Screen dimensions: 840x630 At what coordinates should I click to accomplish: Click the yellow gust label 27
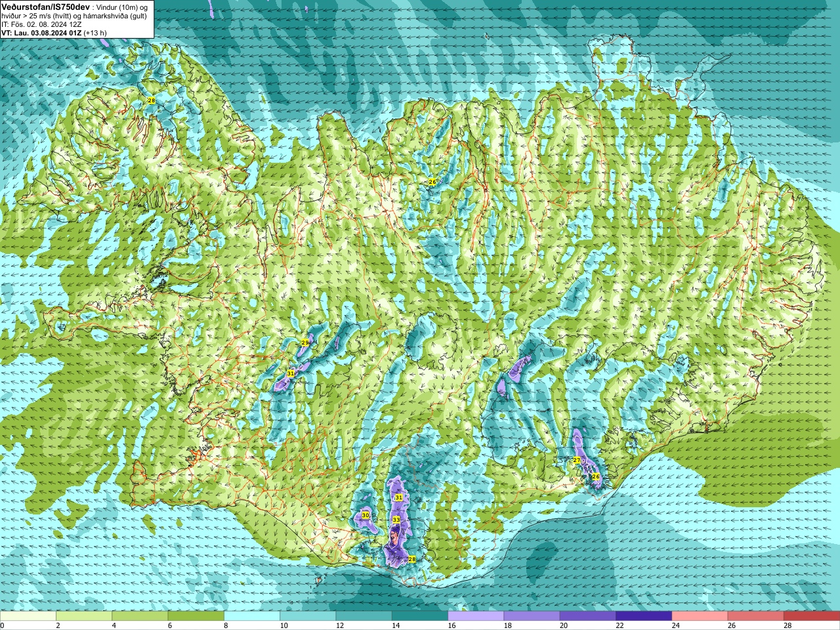[x=577, y=460]
